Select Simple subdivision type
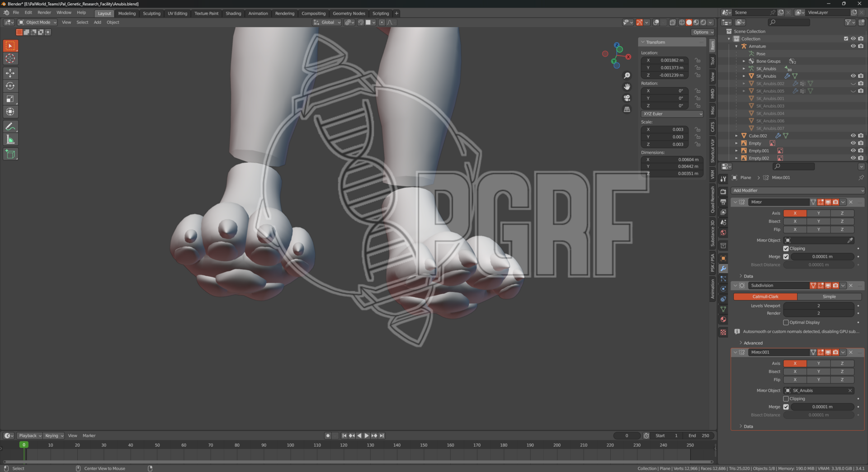This screenshot has width=868, height=472. (829, 297)
